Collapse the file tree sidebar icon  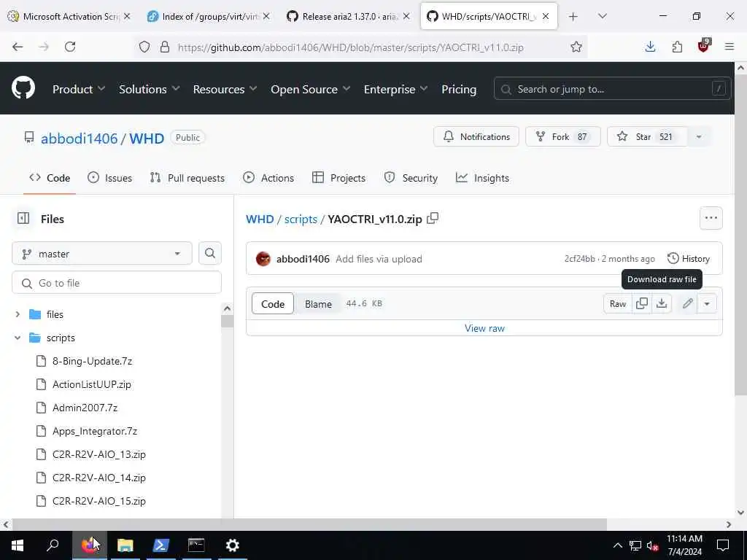[23, 219]
